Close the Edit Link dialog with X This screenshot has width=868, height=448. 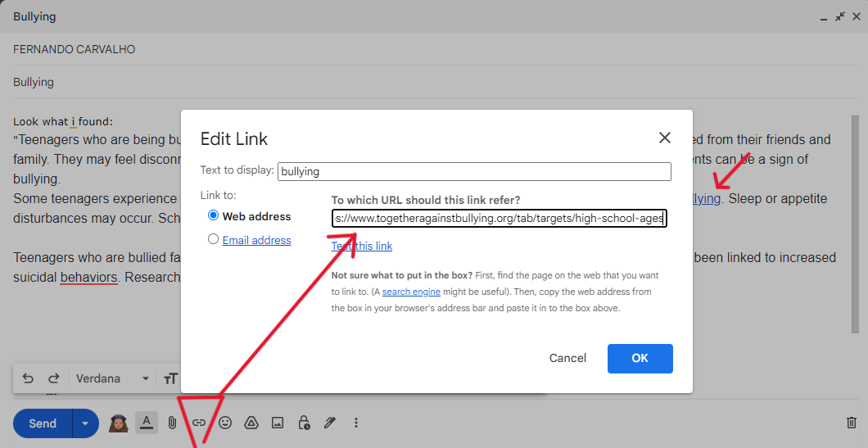665,138
